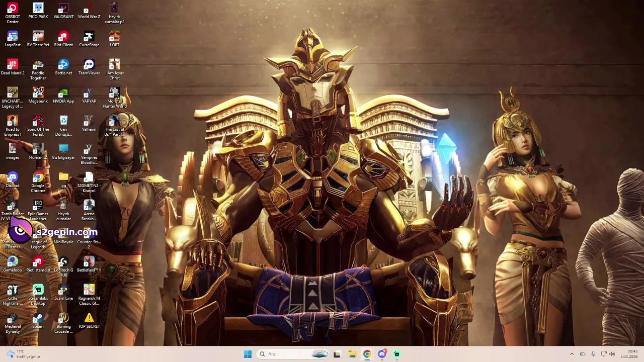
Task: Open the UNCHARTED Legacy of Thieves shortcut
Action: tap(13, 98)
